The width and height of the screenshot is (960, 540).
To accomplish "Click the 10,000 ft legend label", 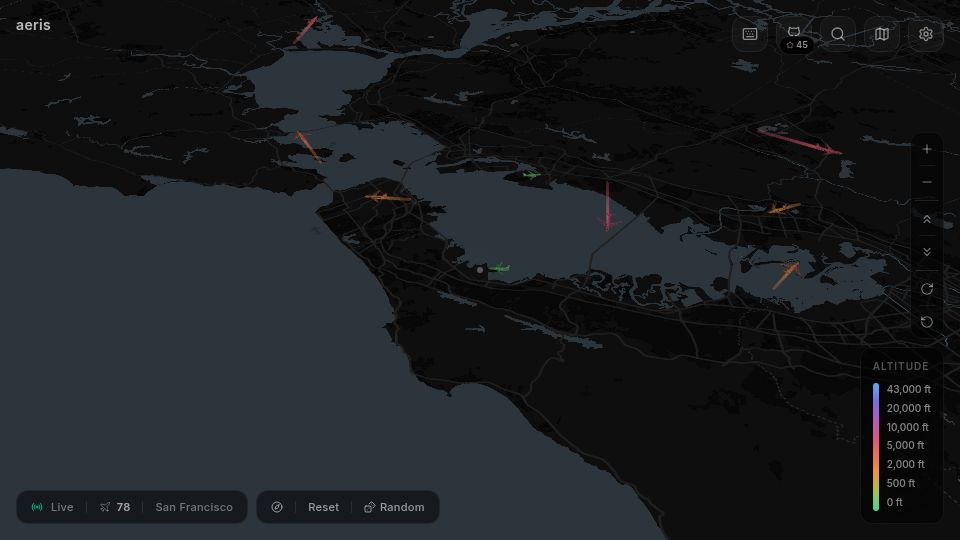I will click(x=907, y=427).
